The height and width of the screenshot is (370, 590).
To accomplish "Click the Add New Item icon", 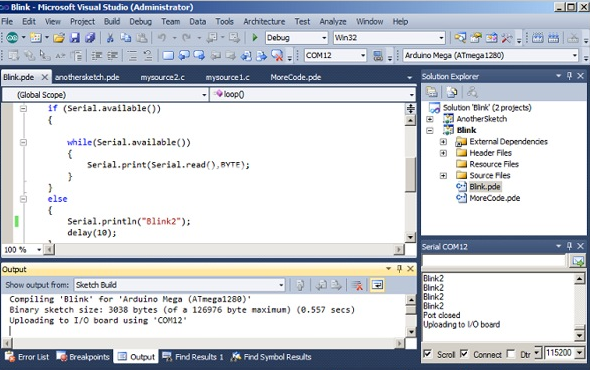I will coord(36,38).
